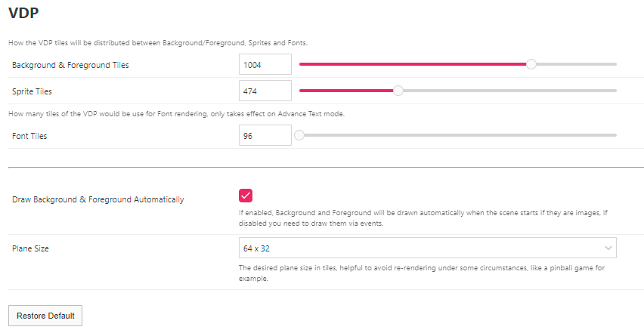644x333 pixels.
Task: Click the Font Tiles label
Action: click(x=29, y=136)
